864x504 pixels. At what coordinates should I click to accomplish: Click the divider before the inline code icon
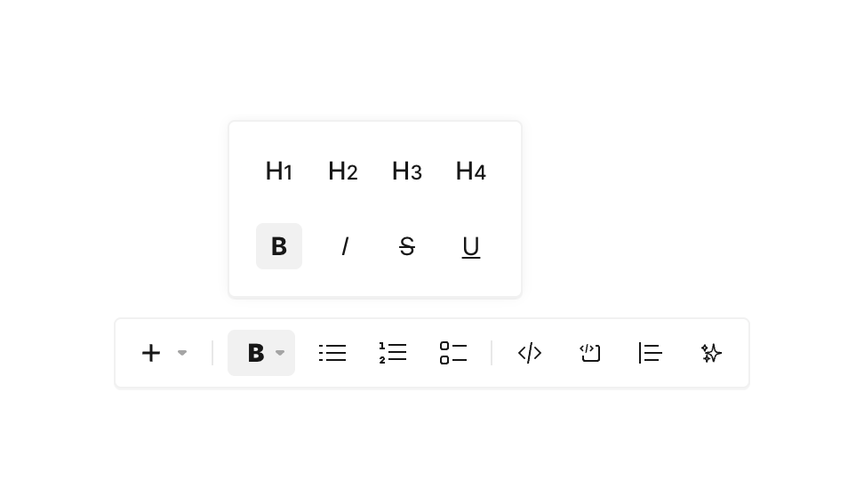(x=492, y=353)
